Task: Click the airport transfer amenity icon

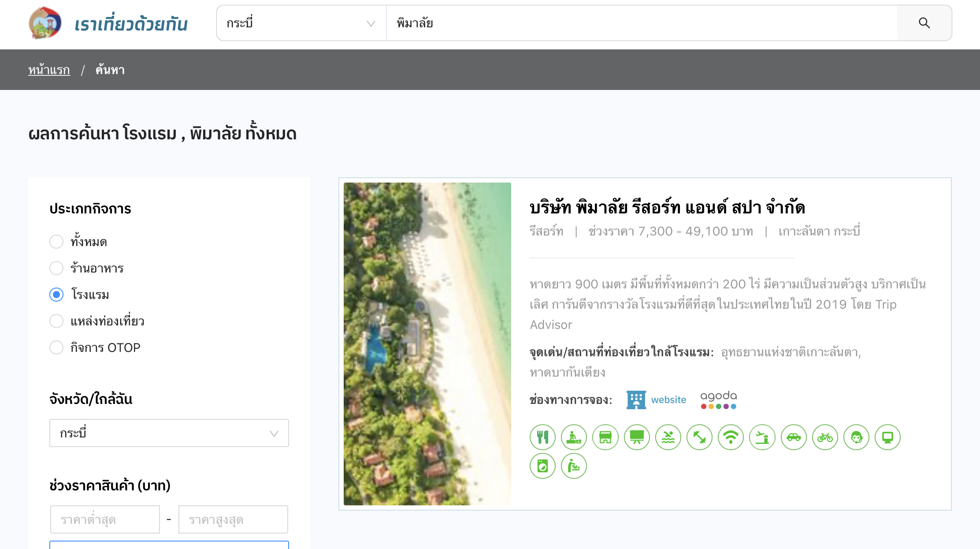Action: coord(762,437)
